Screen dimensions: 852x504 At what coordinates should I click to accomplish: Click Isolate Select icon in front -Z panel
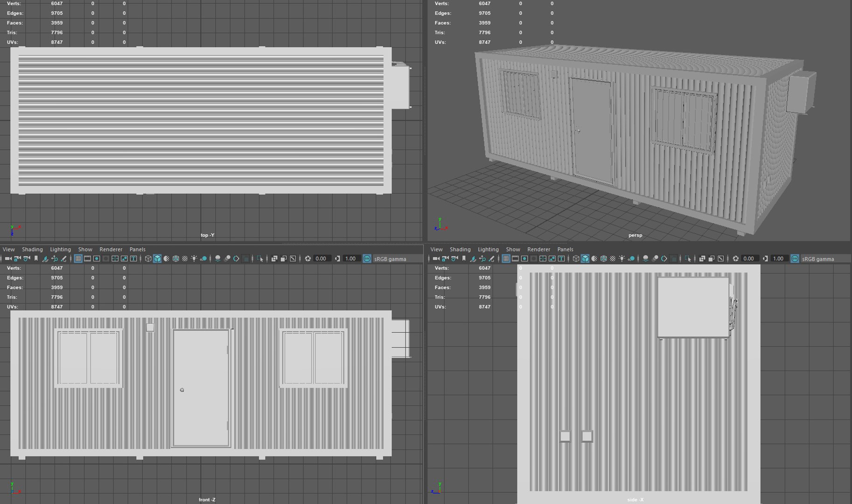click(260, 259)
